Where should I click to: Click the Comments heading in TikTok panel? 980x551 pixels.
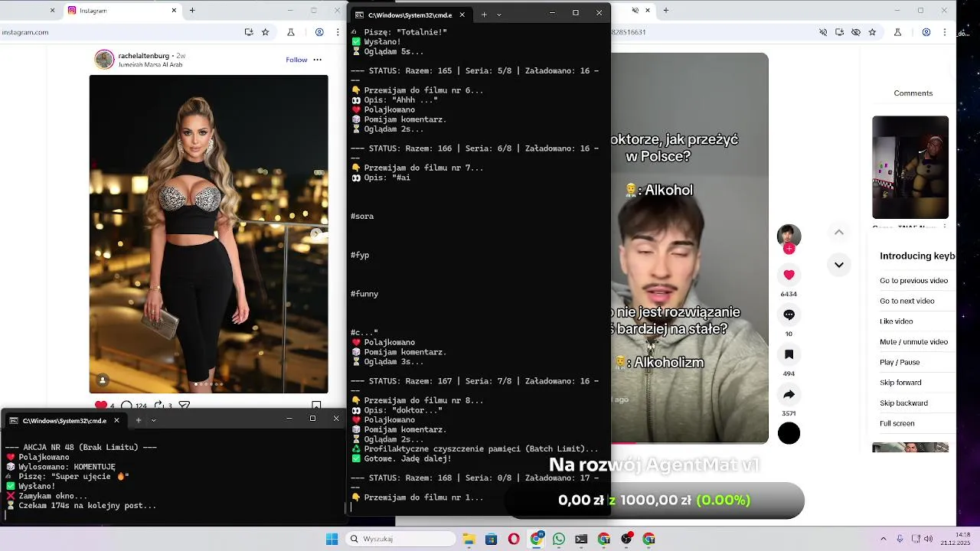pos(913,93)
